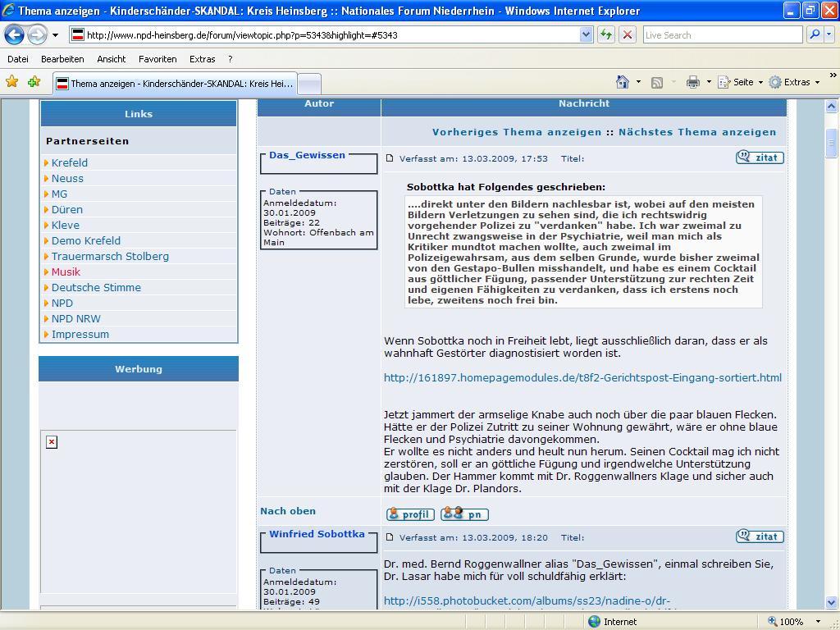Open Winfried Sobottka author name link
The image size is (840, 630).
click(317, 533)
